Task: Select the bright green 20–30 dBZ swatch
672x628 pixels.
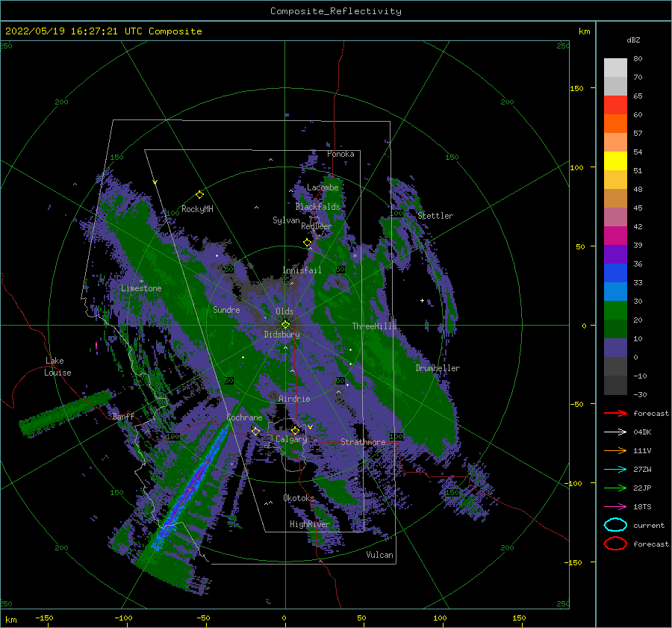Action: [x=615, y=311]
